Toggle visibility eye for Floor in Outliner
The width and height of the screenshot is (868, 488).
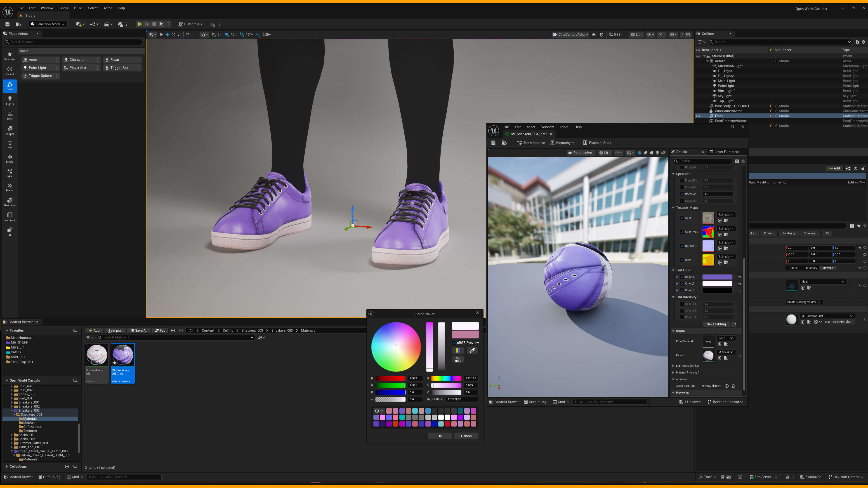(x=698, y=116)
